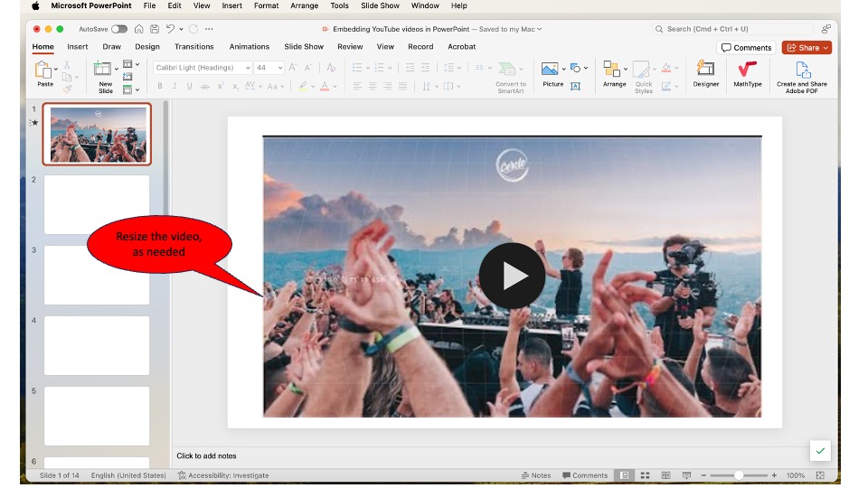Apply Bold formatting
The width and height of the screenshot is (868, 488).
[x=160, y=86]
